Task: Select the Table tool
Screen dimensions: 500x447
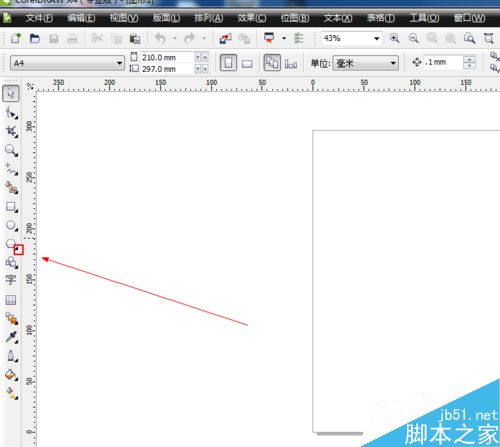Action: tap(11, 300)
